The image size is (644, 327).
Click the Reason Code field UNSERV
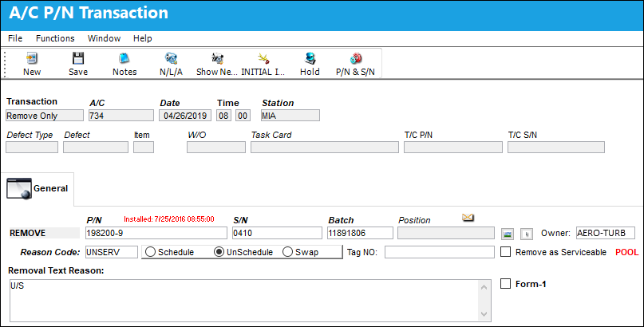(112, 252)
